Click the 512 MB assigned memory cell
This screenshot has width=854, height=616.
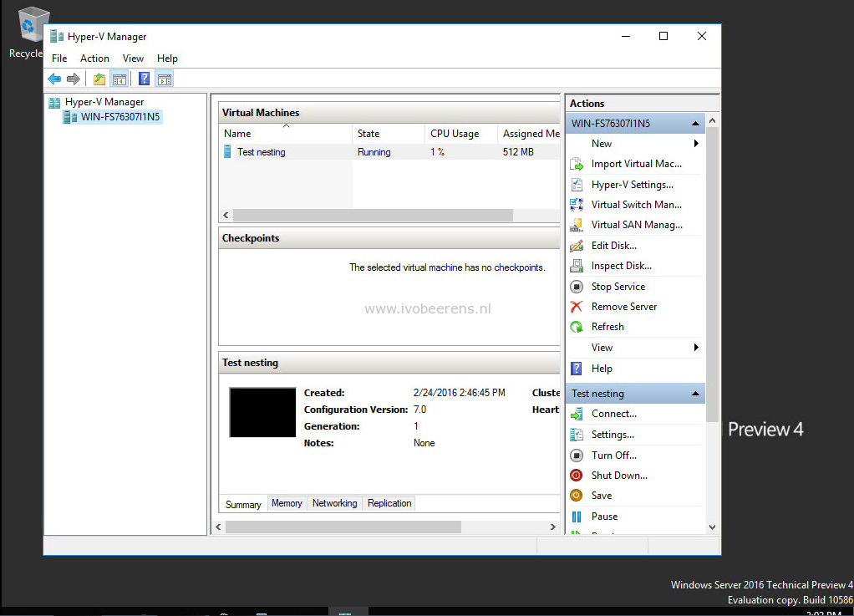click(x=518, y=152)
